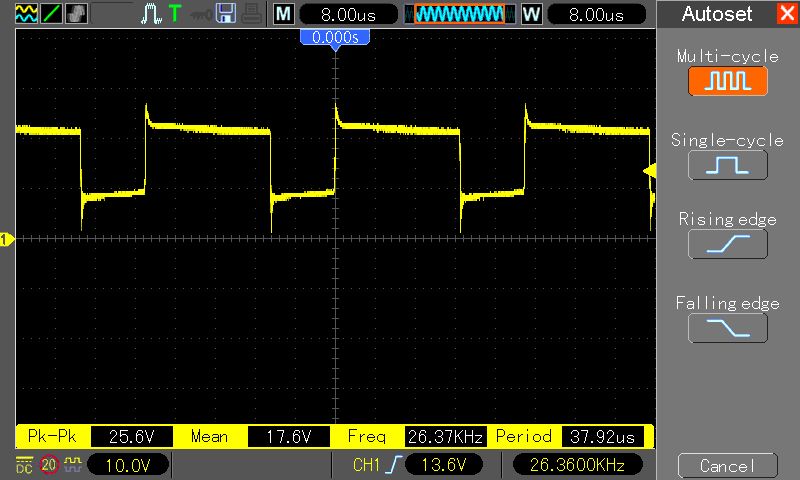Click the 10.0V vertical scale readout
The width and height of the screenshot is (800, 480).
coord(128,465)
